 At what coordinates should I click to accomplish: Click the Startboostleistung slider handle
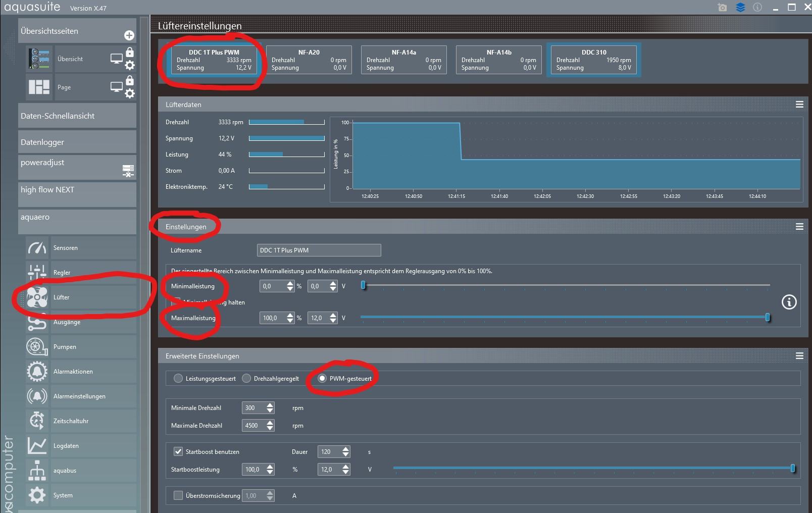(x=793, y=469)
